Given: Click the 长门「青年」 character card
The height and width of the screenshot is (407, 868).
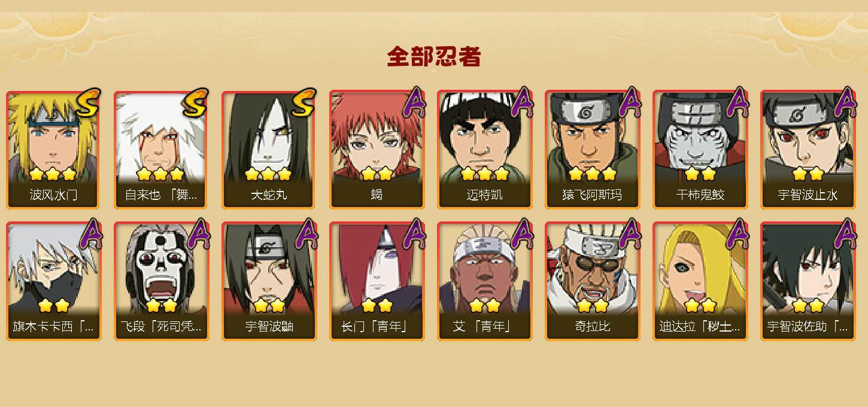Looking at the screenshot, I should coord(377,281).
